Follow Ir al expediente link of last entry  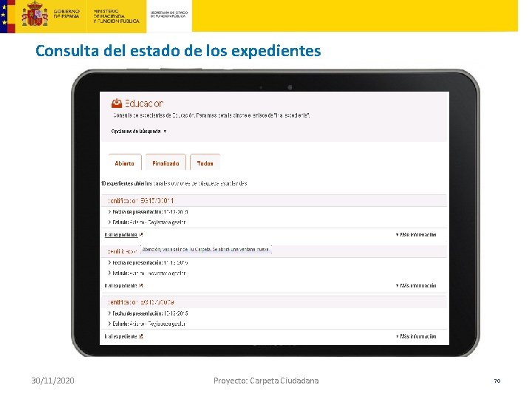click(120, 337)
